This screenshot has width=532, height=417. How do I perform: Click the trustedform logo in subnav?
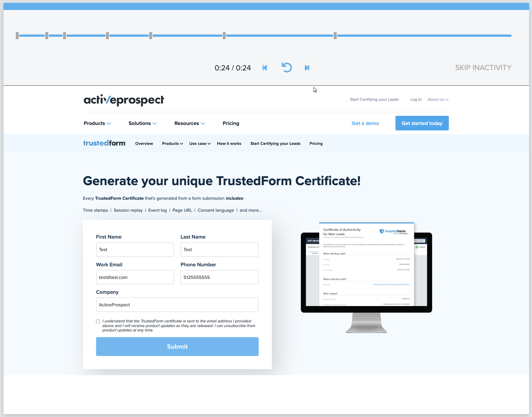point(104,143)
